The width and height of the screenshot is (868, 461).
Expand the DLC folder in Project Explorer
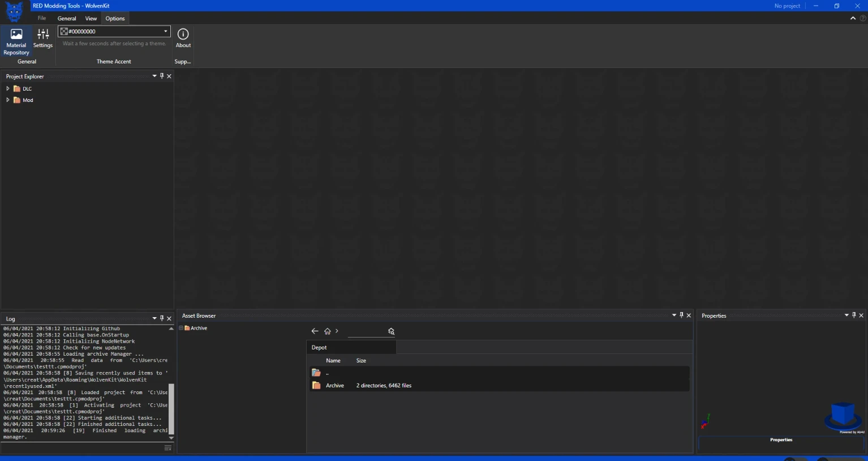(x=8, y=88)
